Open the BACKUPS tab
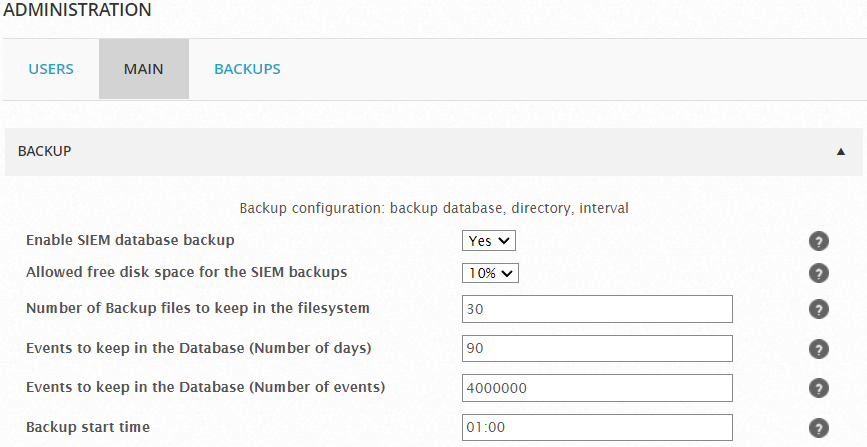Screen dimensions: 867x447 (x=247, y=69)
